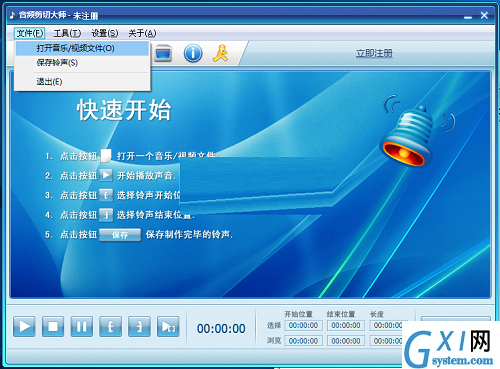Open the 立即注册 register link
This screenshot has height=369, width=500.
click(374, 53)
